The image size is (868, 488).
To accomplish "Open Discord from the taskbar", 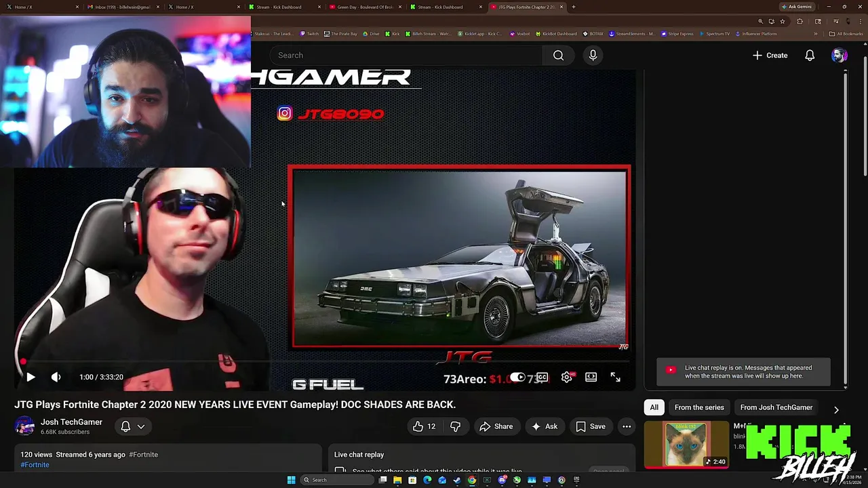I will click(x=502, y=480).
